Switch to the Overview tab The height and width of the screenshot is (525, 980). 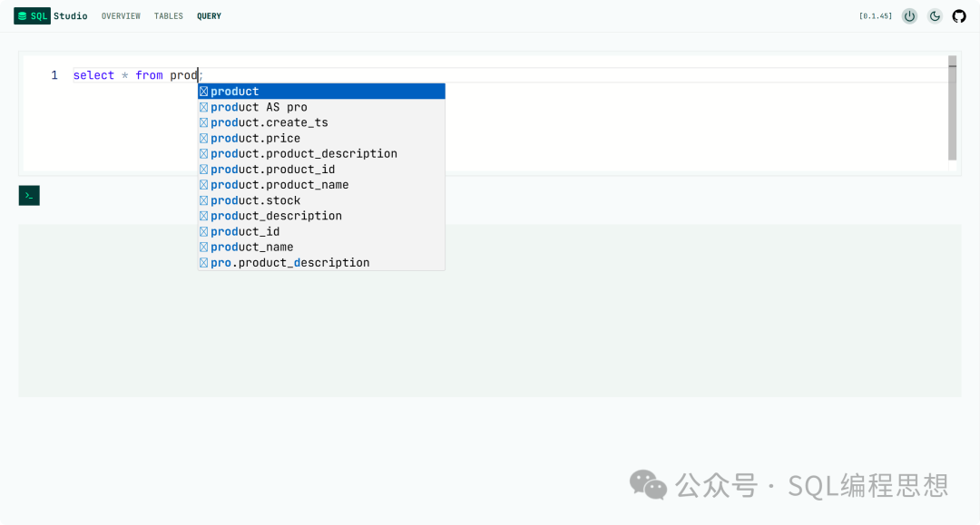pos(121,16)
